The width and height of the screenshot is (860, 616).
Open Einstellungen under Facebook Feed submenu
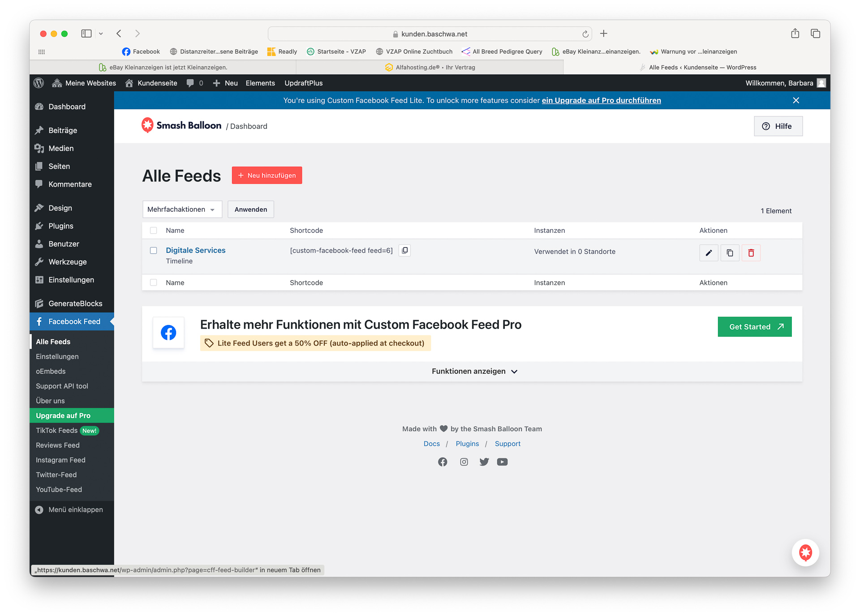click(57, 356)
